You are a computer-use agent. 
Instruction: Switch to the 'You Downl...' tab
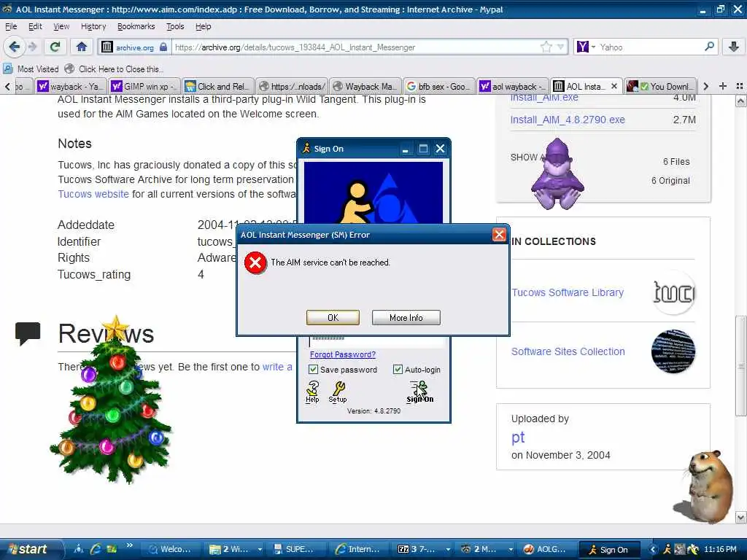tap(660, 86)
